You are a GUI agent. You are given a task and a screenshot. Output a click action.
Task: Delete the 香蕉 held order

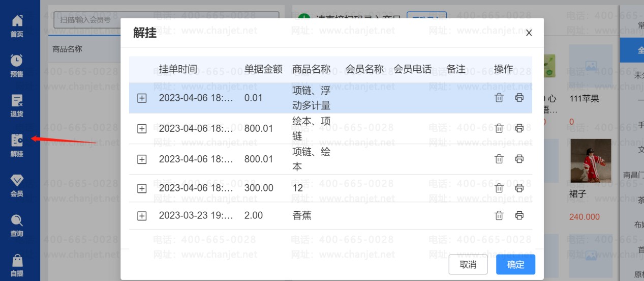[x=499, y=215]
